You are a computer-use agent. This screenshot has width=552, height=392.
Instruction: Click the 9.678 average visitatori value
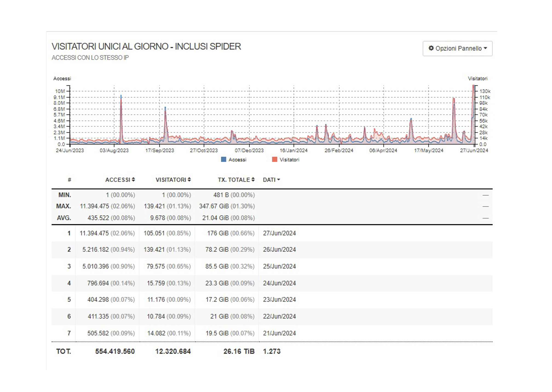[x=157, y=218]
